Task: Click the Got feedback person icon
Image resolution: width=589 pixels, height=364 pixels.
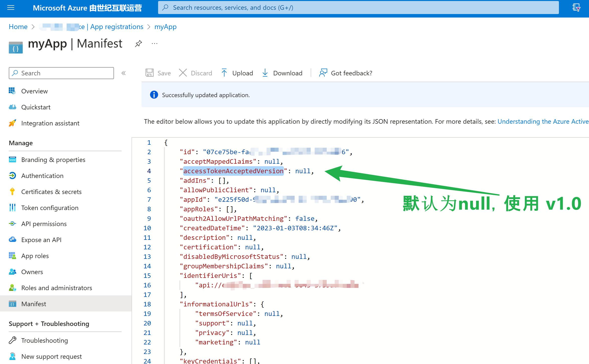Action: click(323, 73)
